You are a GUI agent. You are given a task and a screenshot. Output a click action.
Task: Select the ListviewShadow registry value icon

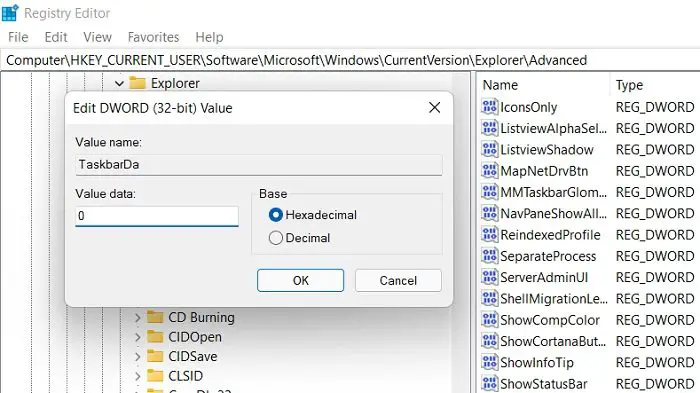click(489, 149)
